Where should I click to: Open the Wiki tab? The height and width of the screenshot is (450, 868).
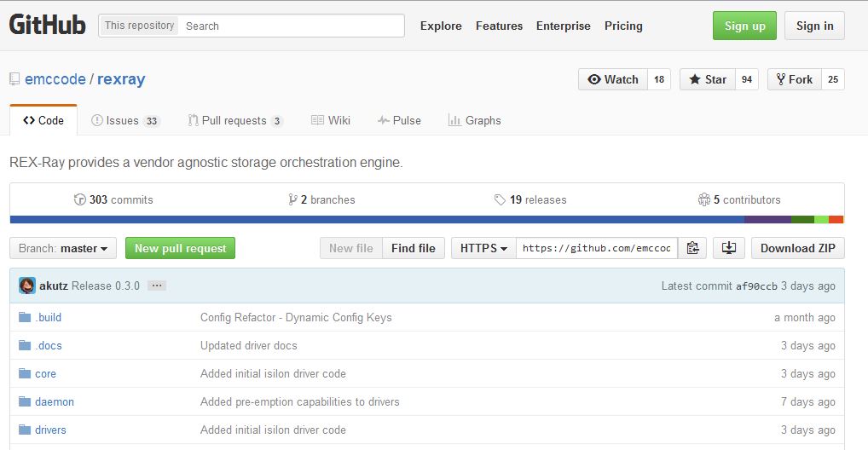coord(331,120)
